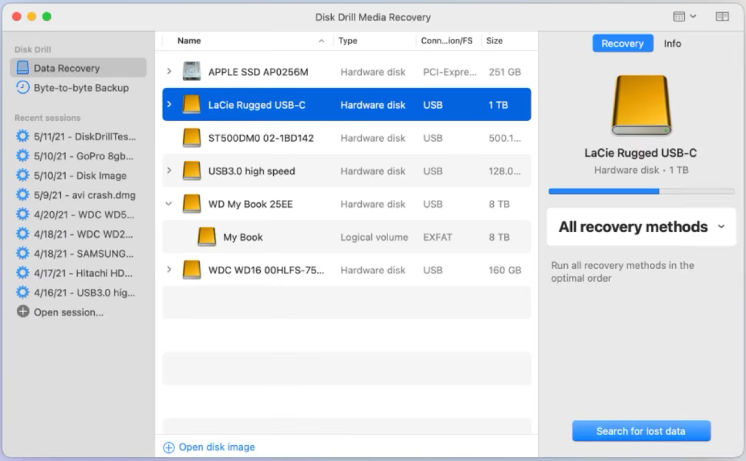Open the 4/18/21 - SAMSUNG... session
Viewport: 746px width, 461px height.
(x=83, y=254)
